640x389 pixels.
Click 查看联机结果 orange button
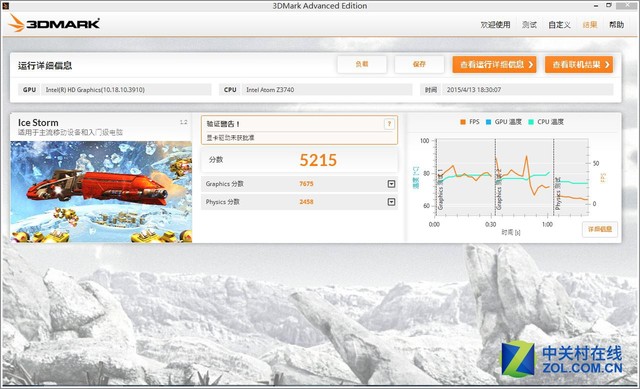coord(579,64)
